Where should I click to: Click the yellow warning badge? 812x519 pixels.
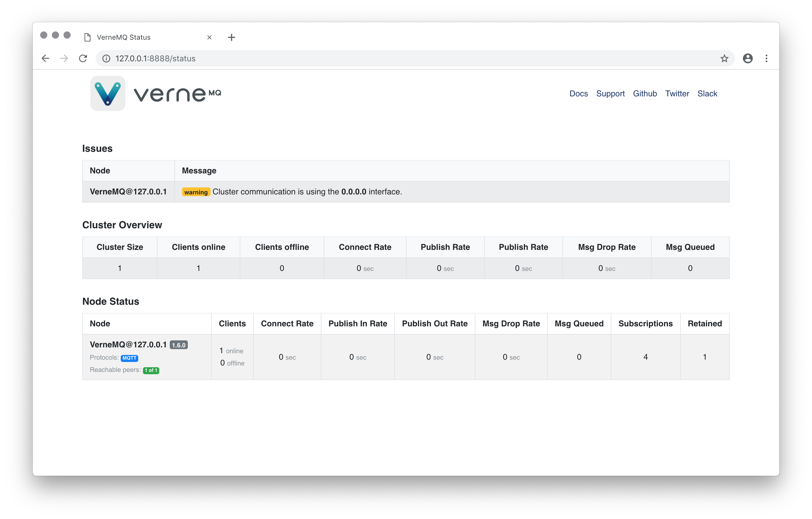tap(196, 192)
